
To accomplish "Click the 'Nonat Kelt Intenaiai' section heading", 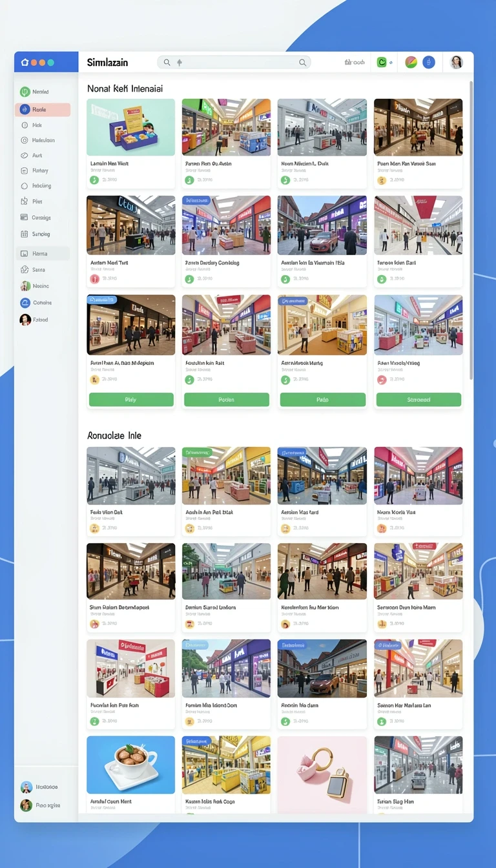I will [125, 87].
